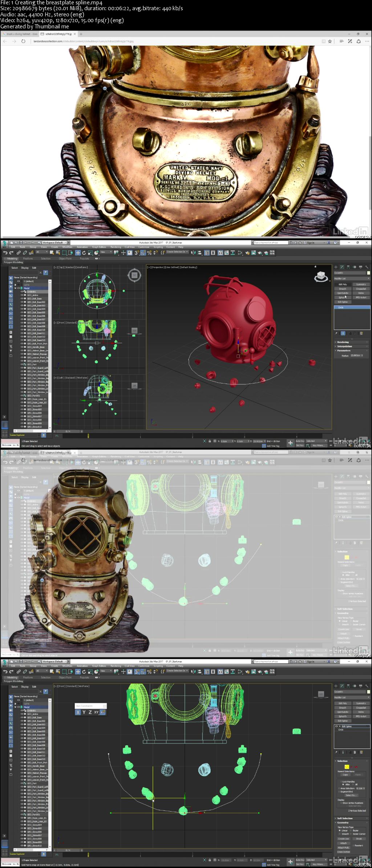Click the Circle001 object color swatch in the 00:05:14 frame
This screenshot has height=868, width=372.
click(369, 692)
